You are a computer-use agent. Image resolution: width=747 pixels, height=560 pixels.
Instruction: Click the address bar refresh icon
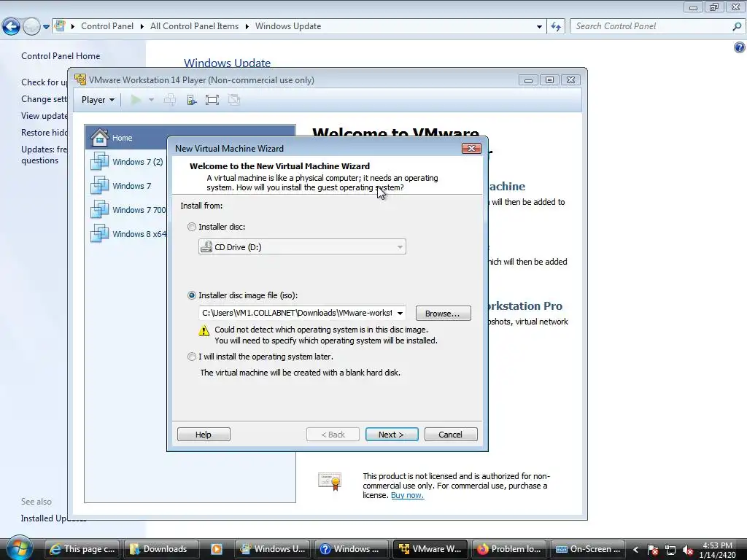point(556,27)
